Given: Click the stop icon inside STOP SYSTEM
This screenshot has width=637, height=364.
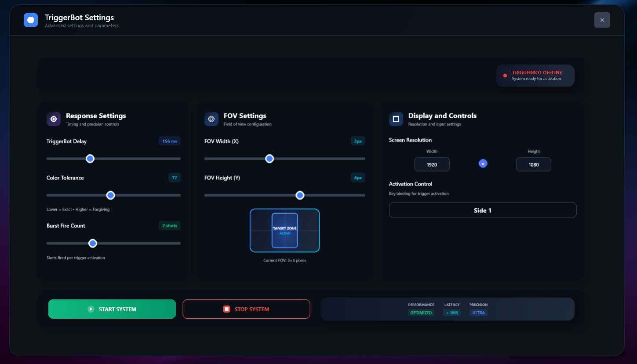Looking at the screenshot, I should coord(226,309).
